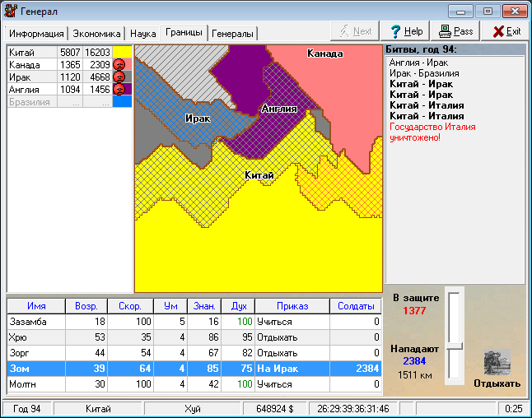Viewport: 532px width, 418px height.
Task: Click the Китай label on the map
Action: (x=259, y=175)
